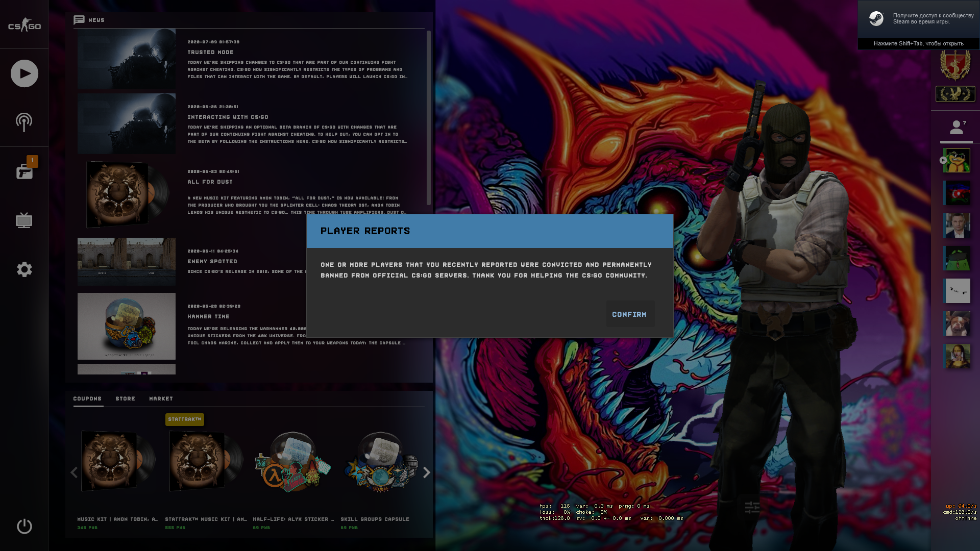Click the power quit icon
The width and height of the screenshot is (980, 551).
coord(24,526)
